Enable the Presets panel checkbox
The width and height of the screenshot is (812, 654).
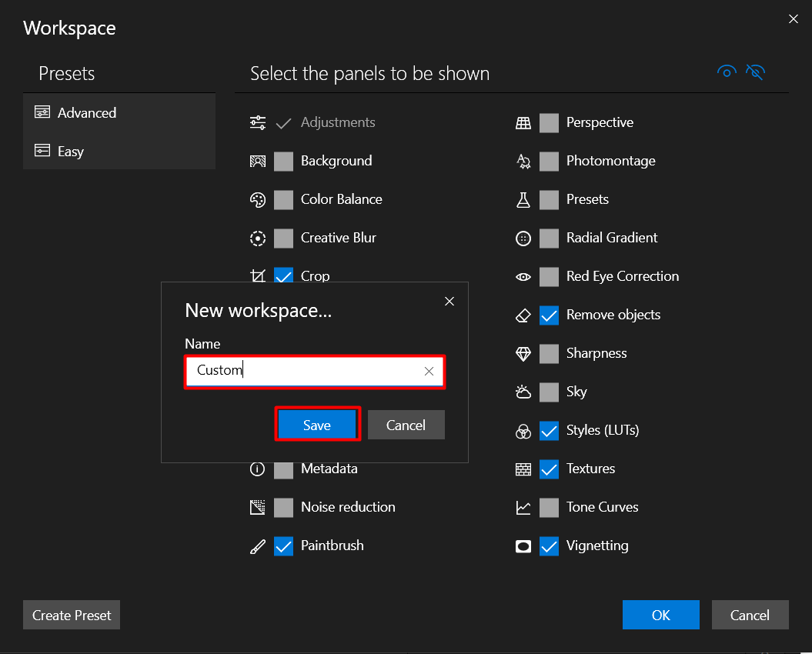click(x=549, y=200)
